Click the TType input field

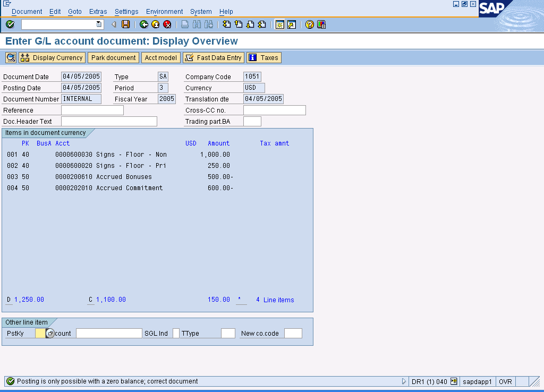[x=228, y=334]
